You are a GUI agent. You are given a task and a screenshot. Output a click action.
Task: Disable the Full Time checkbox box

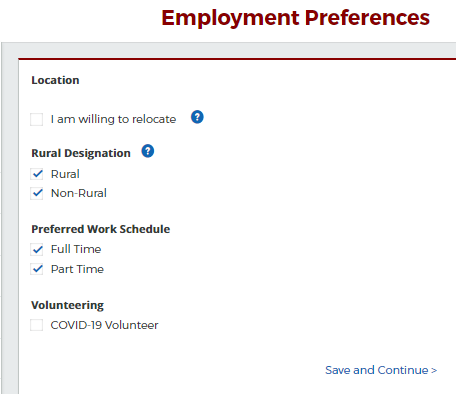coord(37,249)
